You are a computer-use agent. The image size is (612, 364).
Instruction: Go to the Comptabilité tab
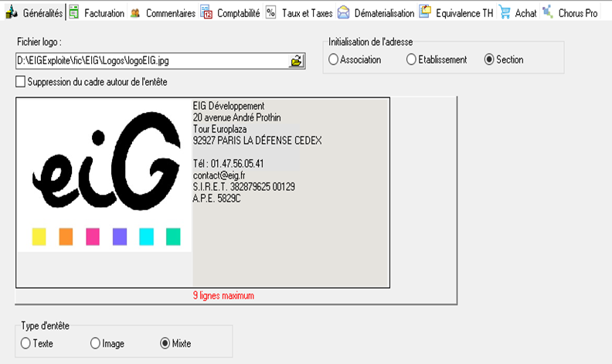tap(230, 13)
